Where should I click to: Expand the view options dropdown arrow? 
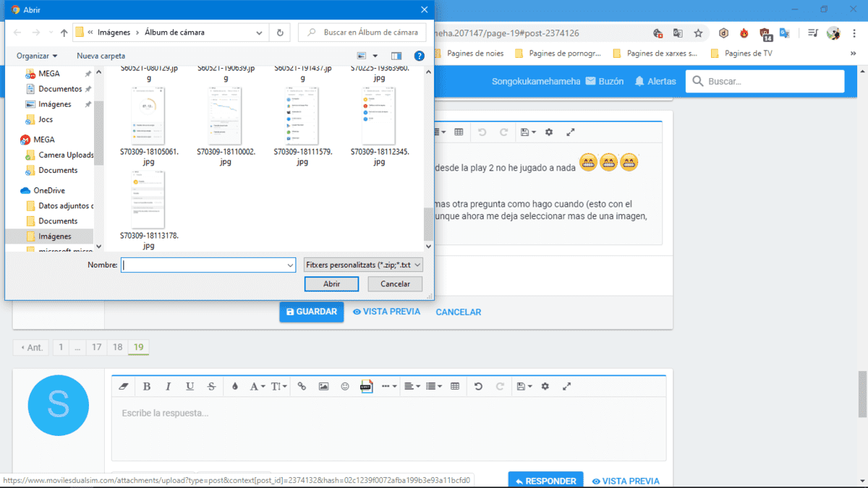tap(375, 56)
